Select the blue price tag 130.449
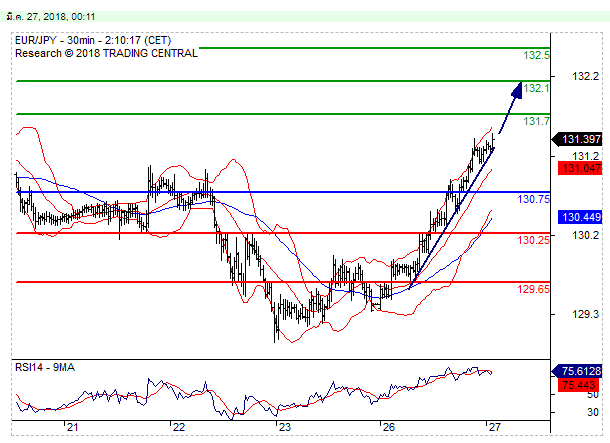 coord(580,217)
